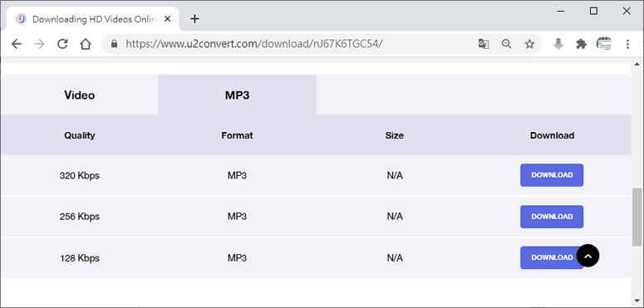Select the 128 Kbps quality text
Image resolution: width=644 pixels, height=308 pixels.
[79, 258]
